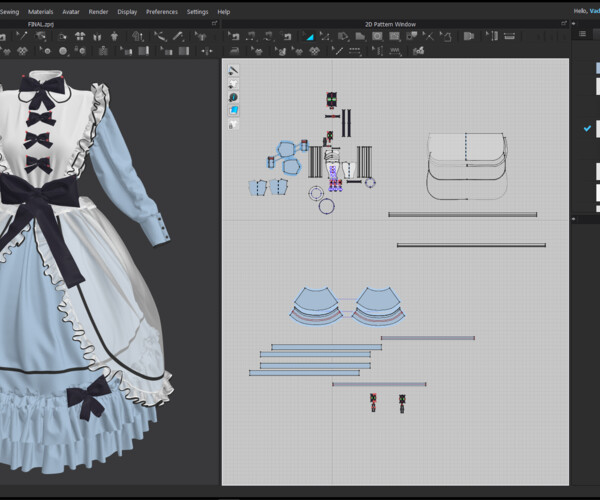This screenshot has width=600, height=500.
Task: Collapse the lower right panel arrow
Action: 573,219
